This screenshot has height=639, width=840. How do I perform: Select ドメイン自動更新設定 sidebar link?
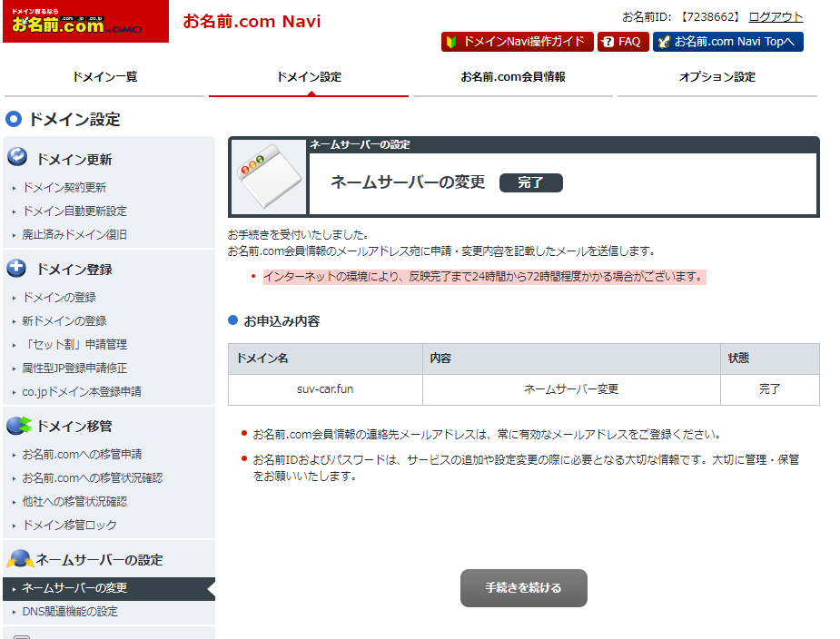tap(74, 211)
